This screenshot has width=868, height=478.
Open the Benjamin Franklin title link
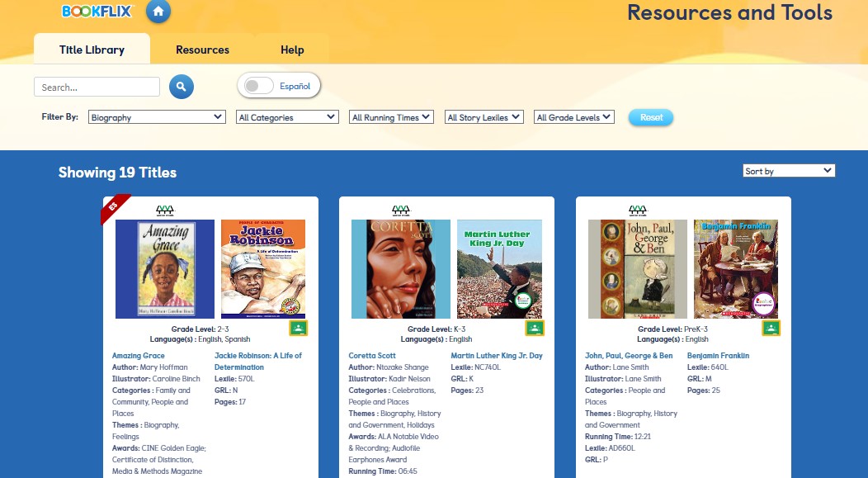(x=718, y=356)
